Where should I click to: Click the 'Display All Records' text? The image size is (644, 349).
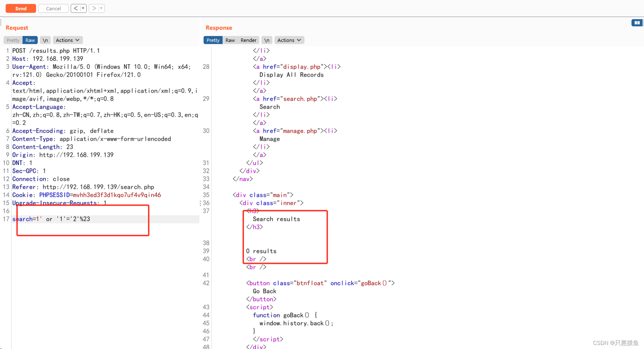coord(291,75)
